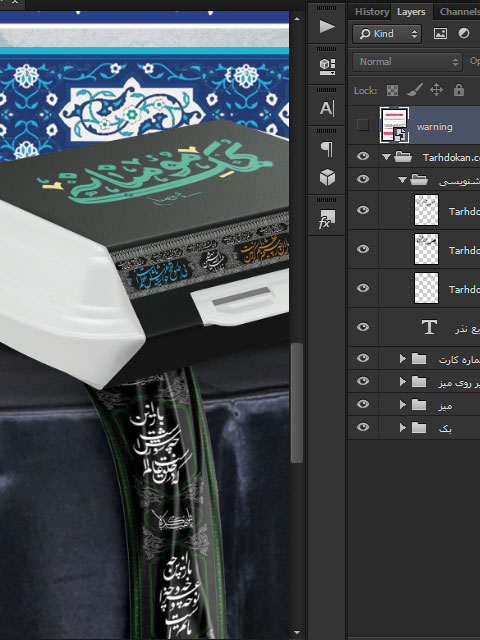Screen dimensions: 480x640
Task: Switch to the Channels tab
Action: pos(459,11)
